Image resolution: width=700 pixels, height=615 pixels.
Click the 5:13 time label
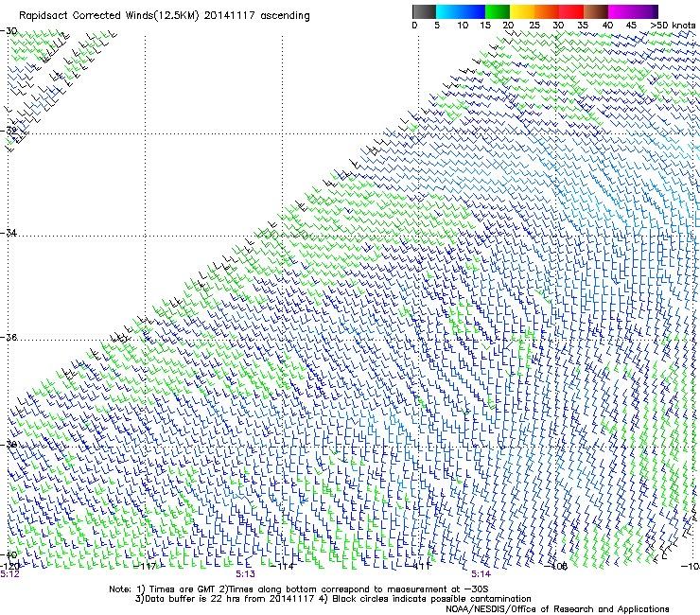(x=246, y=574)
